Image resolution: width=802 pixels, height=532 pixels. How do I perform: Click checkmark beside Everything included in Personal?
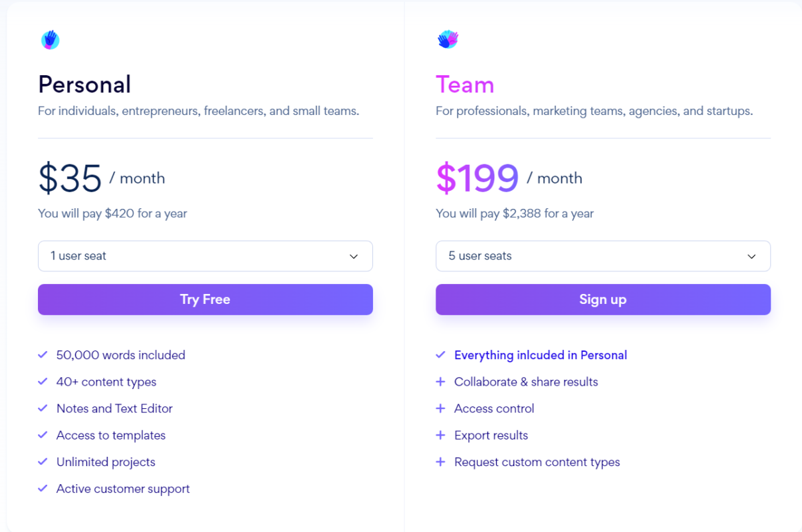point(440,355)
